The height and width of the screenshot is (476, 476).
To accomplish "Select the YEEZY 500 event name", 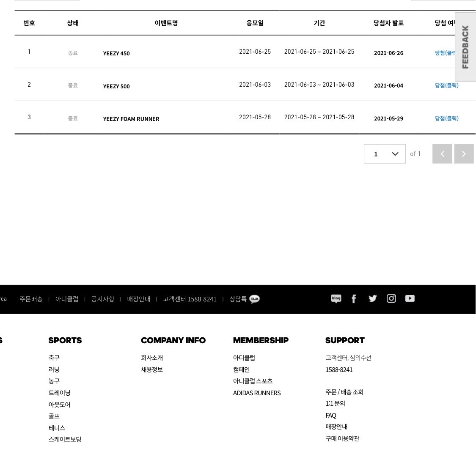I will 116,87.
